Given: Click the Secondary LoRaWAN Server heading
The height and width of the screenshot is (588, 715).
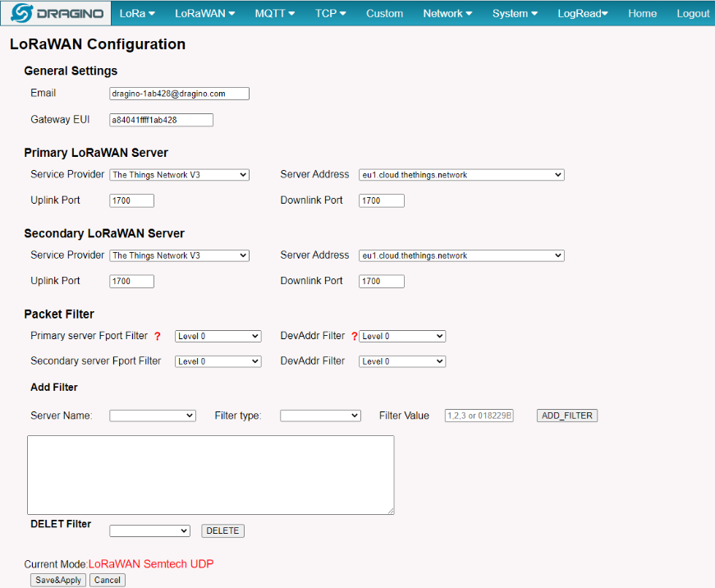Looking at the screenshot, I should [104, 233].
